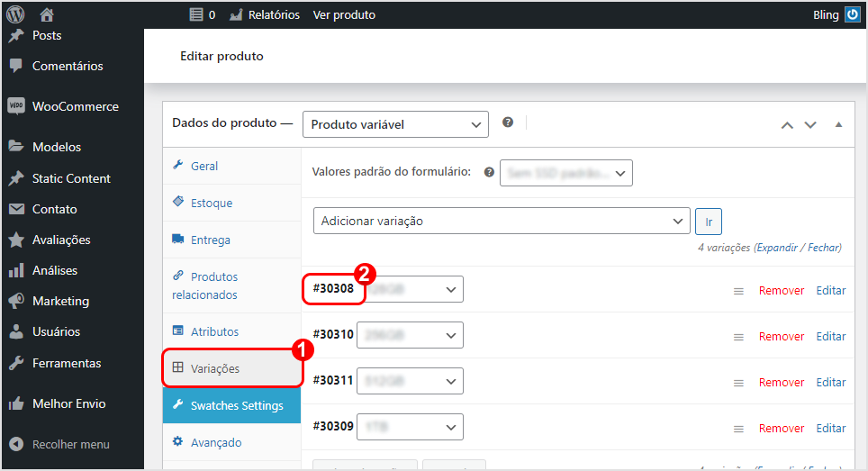Click the Melhor Envio thumbs-up icon

(x=16, y=403)
